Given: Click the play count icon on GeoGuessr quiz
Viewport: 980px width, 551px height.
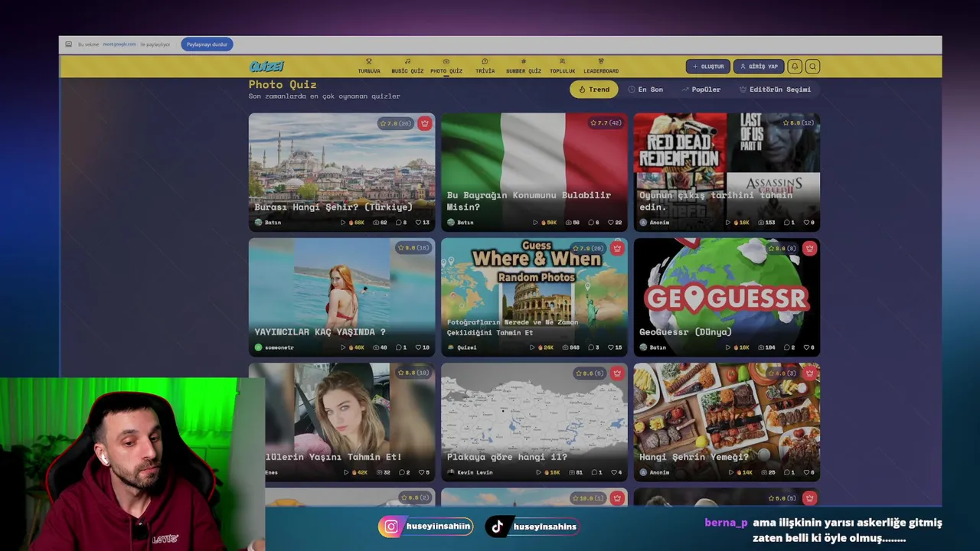Looking at the screenshot, I should (728, 347).
